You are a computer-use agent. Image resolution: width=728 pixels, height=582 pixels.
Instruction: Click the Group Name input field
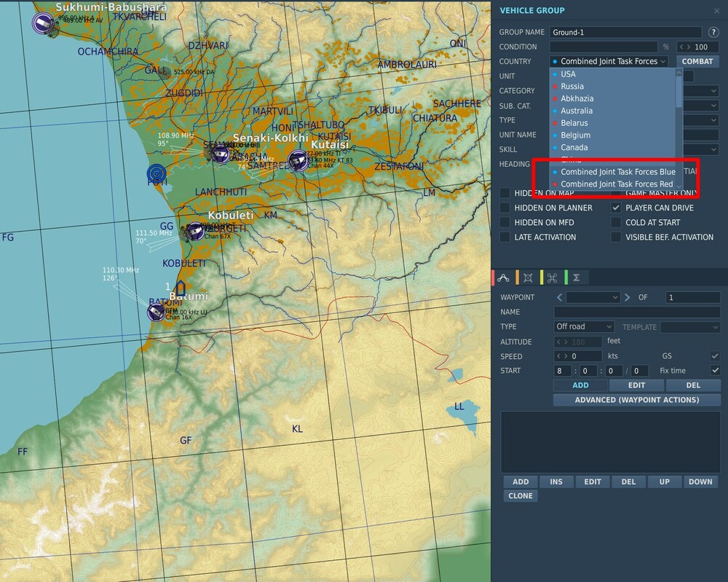click(625, 32)
